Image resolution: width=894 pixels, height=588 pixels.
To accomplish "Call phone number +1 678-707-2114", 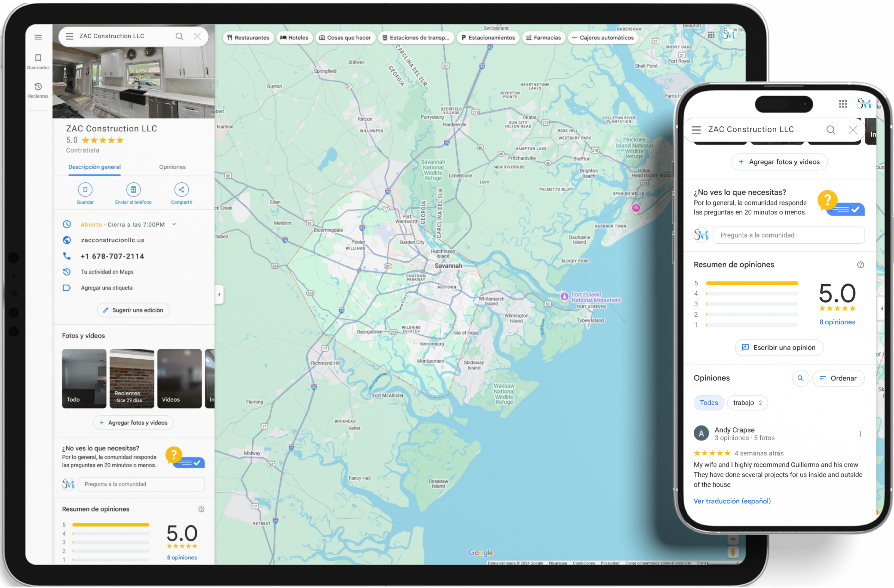I will [x=112, y=257].
